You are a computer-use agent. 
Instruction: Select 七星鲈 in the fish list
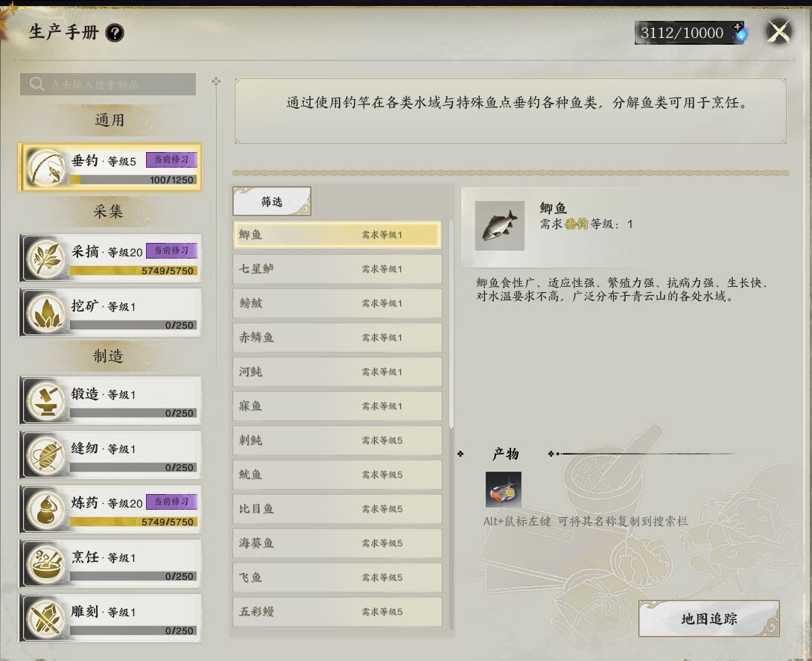(337, 269)
